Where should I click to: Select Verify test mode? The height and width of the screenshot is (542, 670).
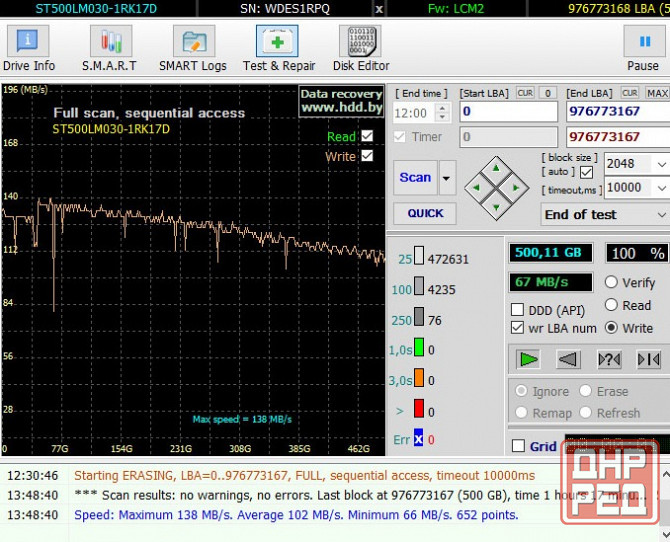(x=611, y=282)
